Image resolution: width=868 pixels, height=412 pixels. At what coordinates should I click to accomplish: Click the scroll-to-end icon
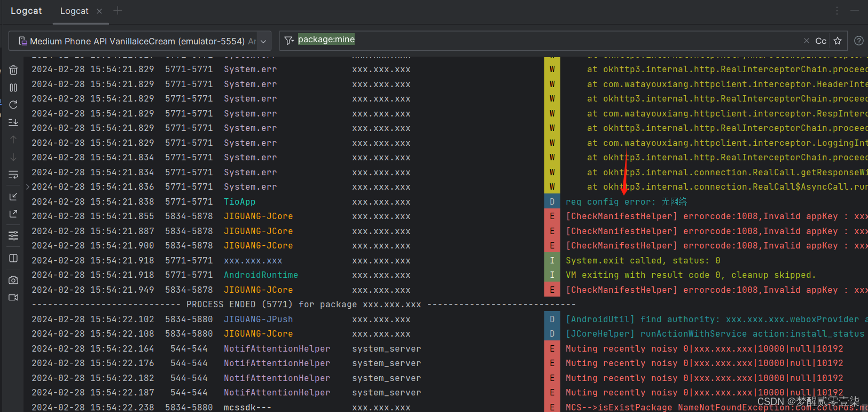pyautogui.click(x=13, y=122)
